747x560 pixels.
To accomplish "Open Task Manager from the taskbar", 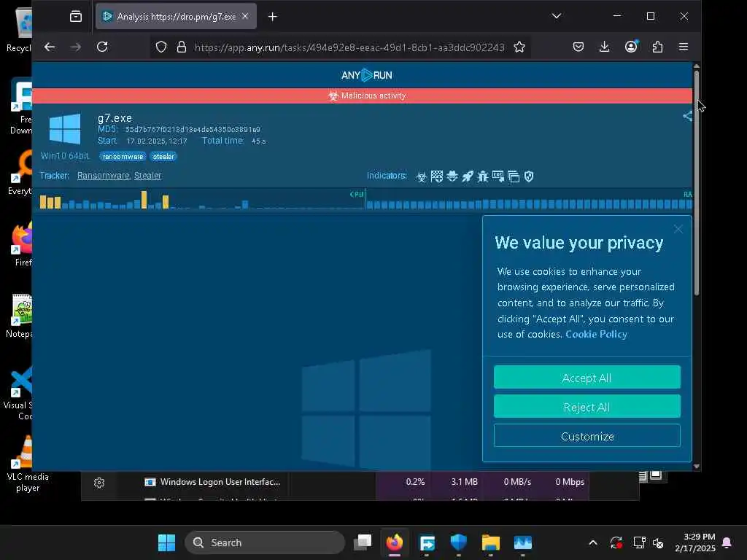I will (522, 542).
